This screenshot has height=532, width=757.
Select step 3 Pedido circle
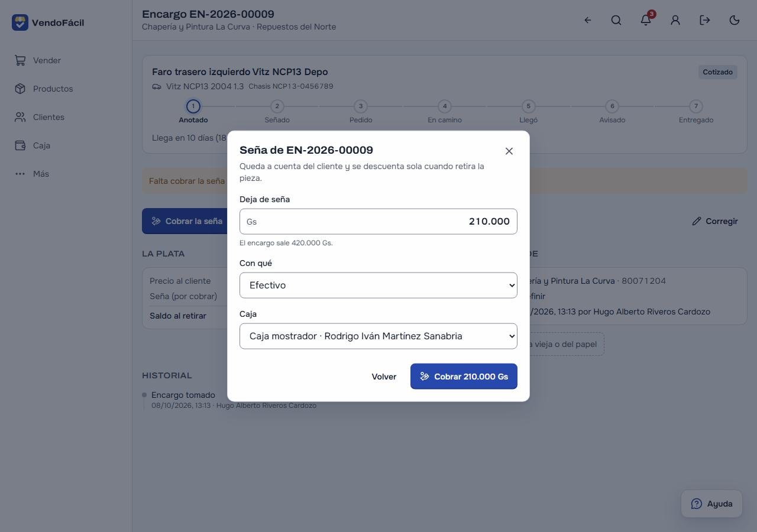point(361,106)
